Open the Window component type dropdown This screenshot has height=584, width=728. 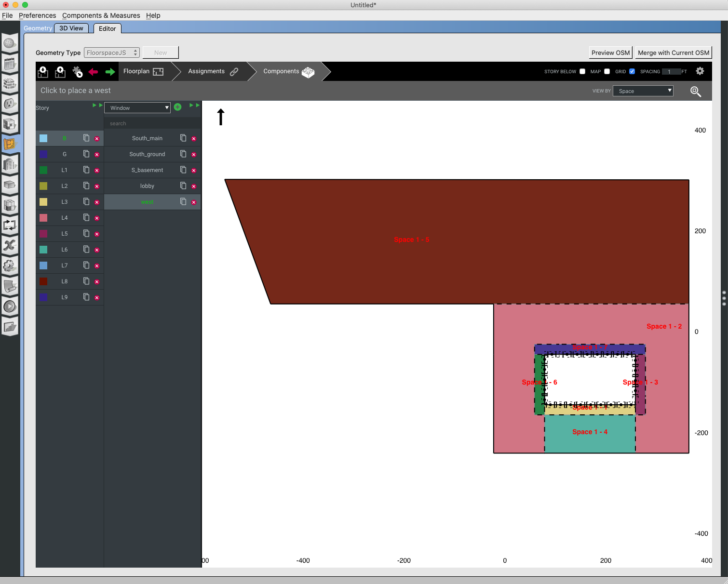(x=137, y=107)
